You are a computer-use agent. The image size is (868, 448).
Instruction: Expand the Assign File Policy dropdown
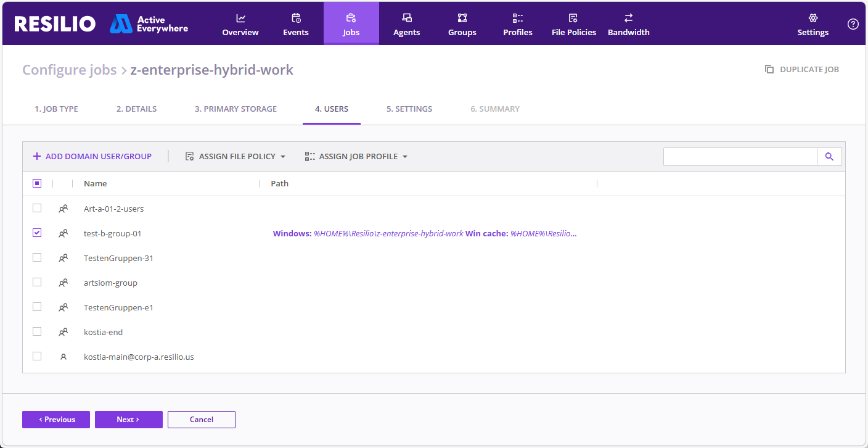[x=235, y=157]
